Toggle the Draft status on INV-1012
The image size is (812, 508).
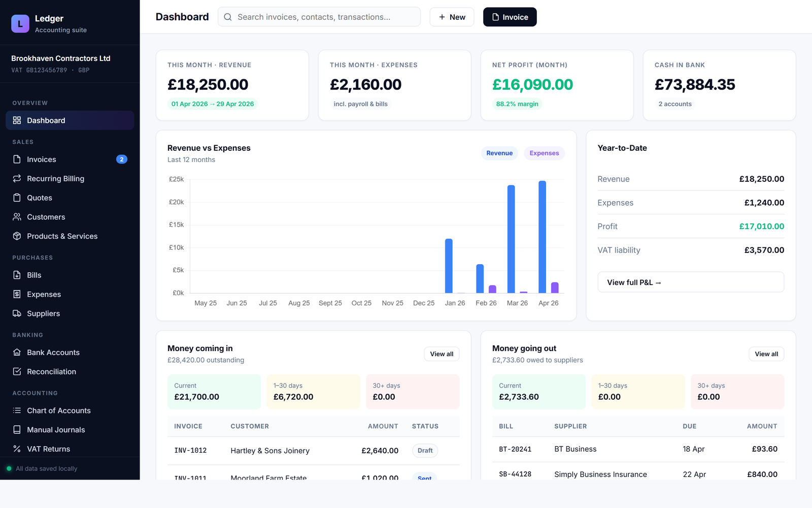425,451
